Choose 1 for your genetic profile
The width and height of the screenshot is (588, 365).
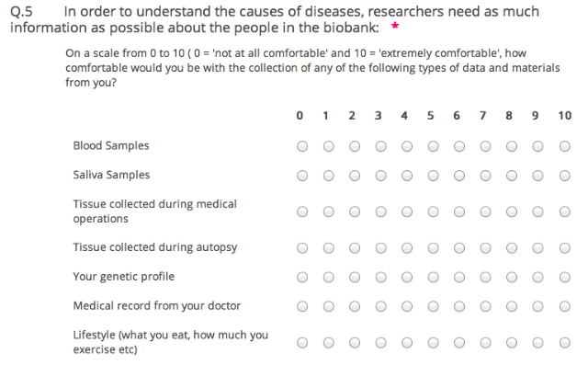pos(329,278)
